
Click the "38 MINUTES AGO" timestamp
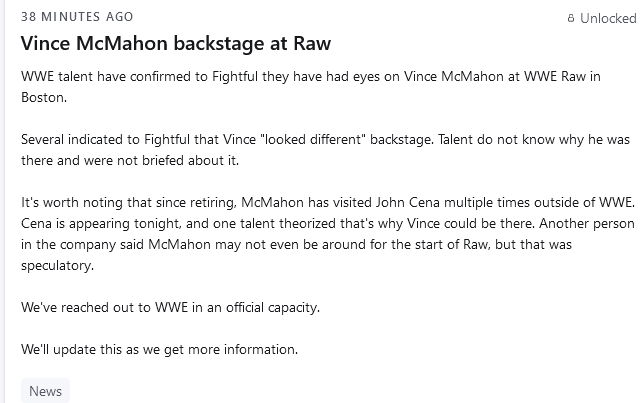coord(77,17)
